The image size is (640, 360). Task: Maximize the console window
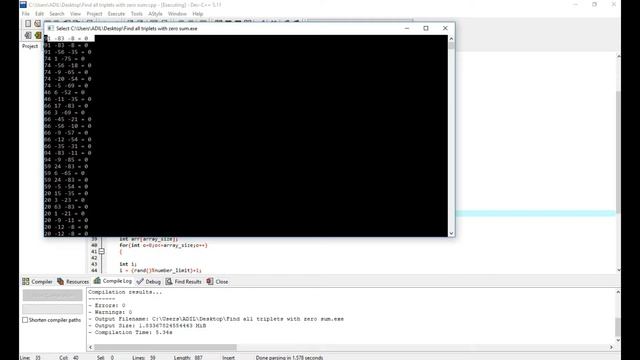426,28
